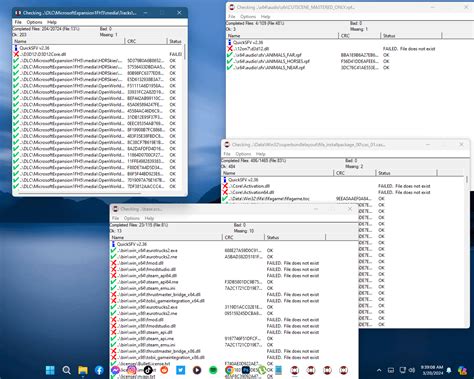Open the Options menu in the superbundlelayout window
474x379 pixels.
coord(243,154)
